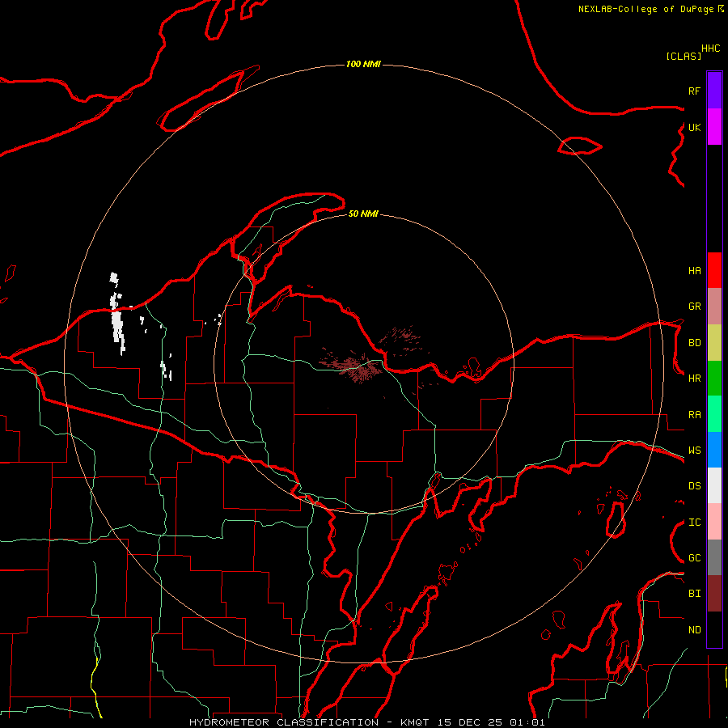The width and height of the screenshot is (728, 728).
Task: Click the HA red legend swatch
Action: (714, 270)
